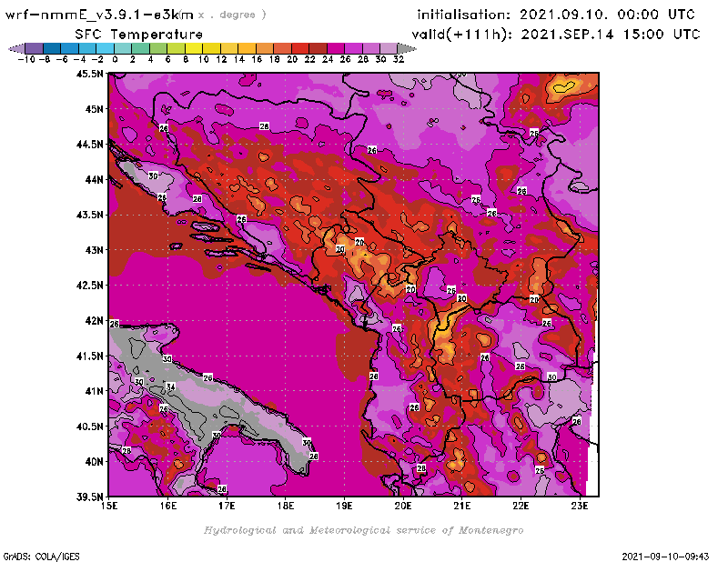Screen dimensions: 728x562
Task: Click the '34' contour label over Italy
Action: pos(170,386)
